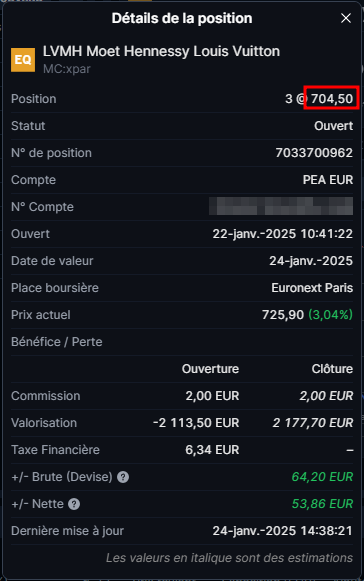
Task: Open help icon beside +/- Nette
Action: [74, 504]
